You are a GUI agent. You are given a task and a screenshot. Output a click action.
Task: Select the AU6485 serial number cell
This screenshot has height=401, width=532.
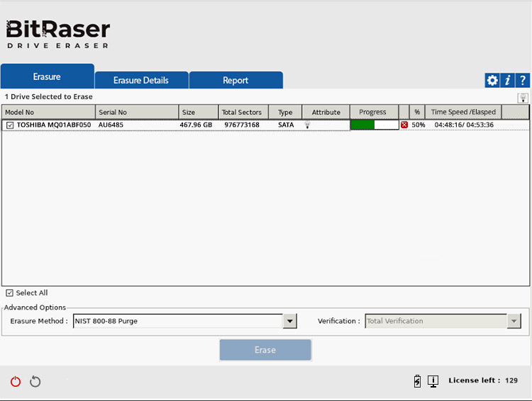tap(111, 125)
